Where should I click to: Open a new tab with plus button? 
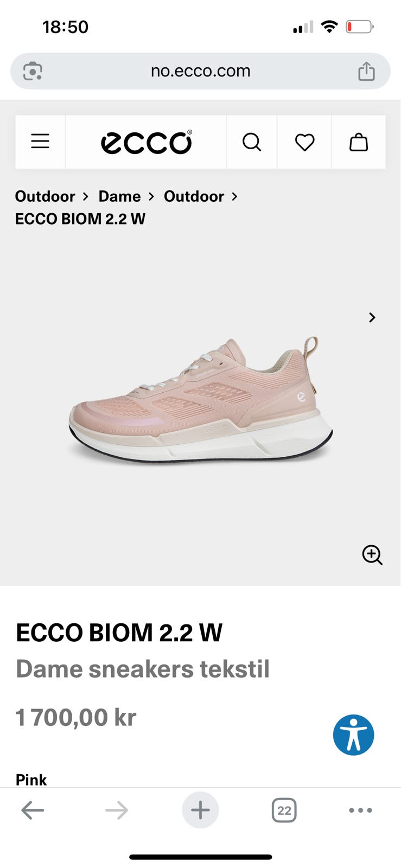coord(200,810)
